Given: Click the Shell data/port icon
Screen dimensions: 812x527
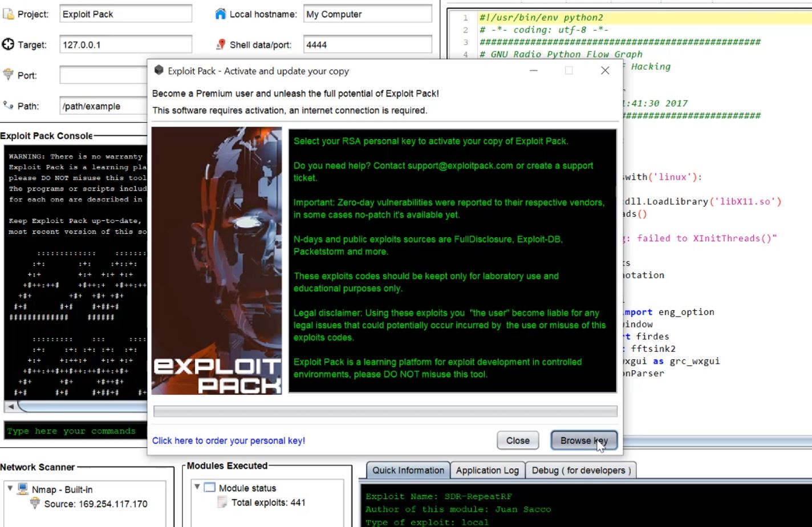Looking at the screenshot, I should (x=221, y=44).
